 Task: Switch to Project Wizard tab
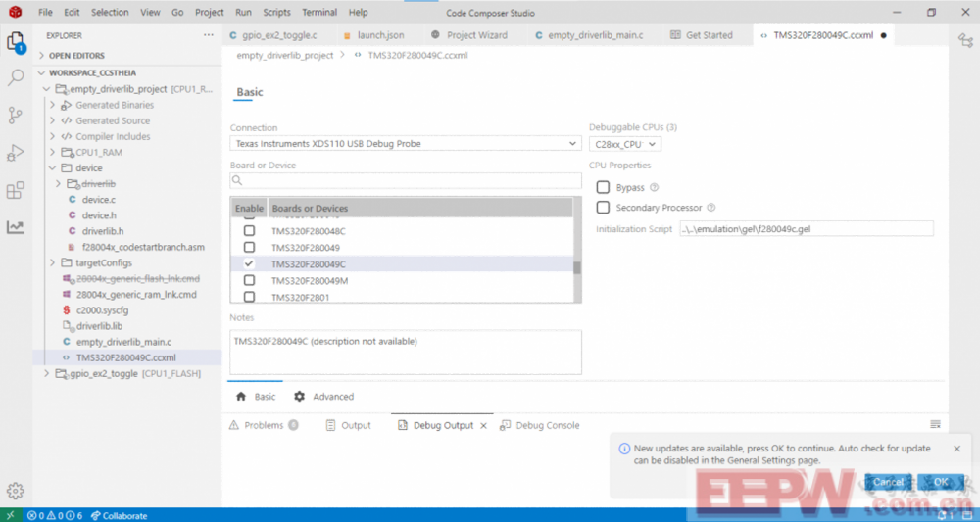click(469, 35)
